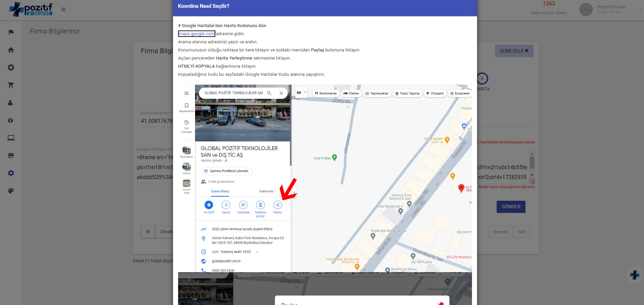Go to the home icon in sidebar
The width and height of the screenshot is (644, 305).
11,50
